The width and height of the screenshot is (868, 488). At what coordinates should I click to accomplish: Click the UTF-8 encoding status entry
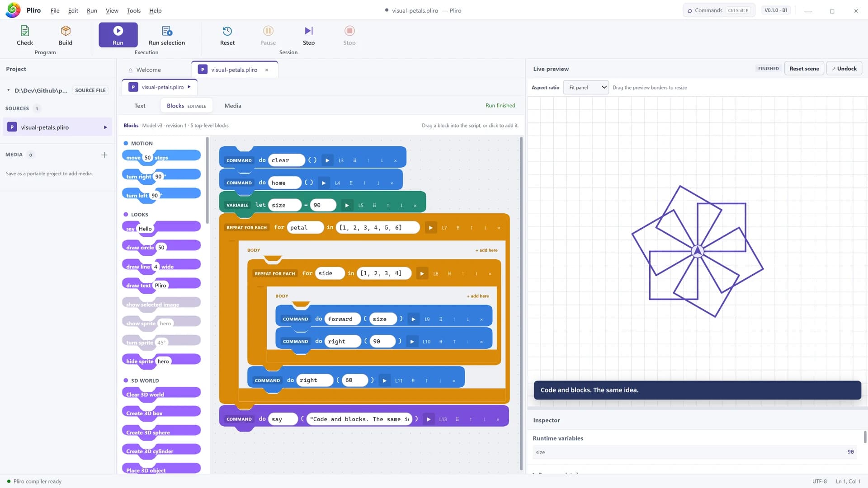(x=820, y=482)
